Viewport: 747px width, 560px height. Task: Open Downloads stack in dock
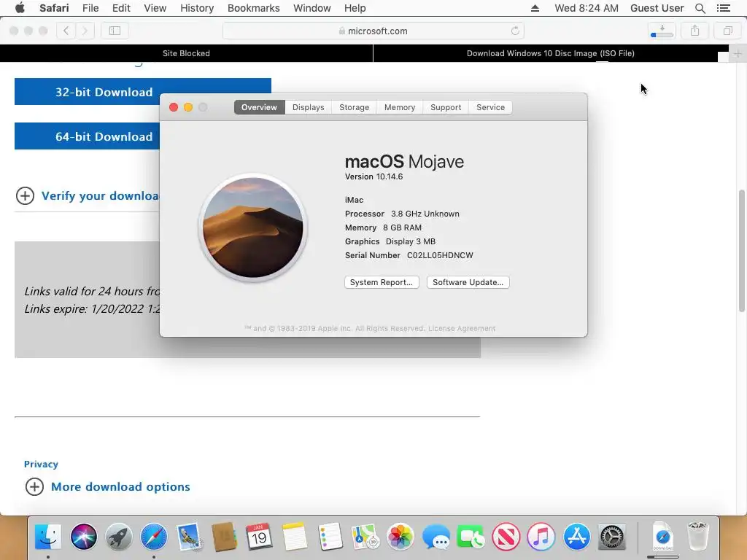coord(662,537)
